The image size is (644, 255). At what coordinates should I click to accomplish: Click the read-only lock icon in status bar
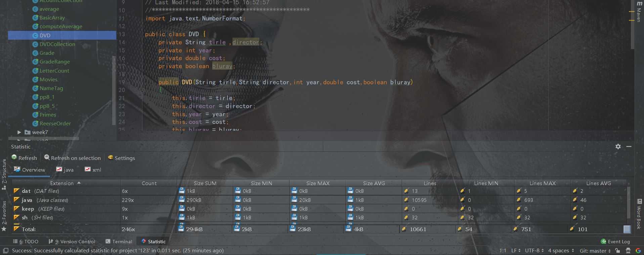(617, 251)
